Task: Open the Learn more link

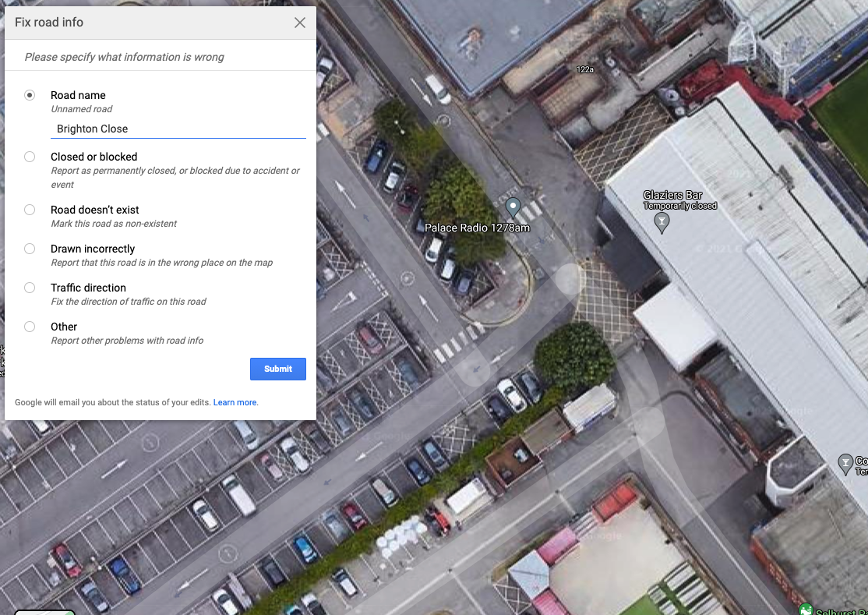Action: pyautogui.click(x=235, y=402)
